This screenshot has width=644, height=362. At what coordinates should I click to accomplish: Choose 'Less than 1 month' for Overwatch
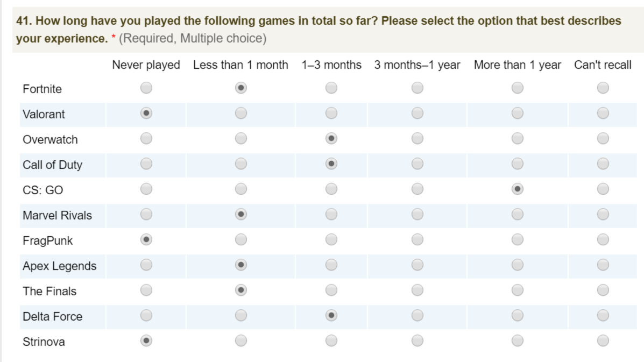(240, 138)
